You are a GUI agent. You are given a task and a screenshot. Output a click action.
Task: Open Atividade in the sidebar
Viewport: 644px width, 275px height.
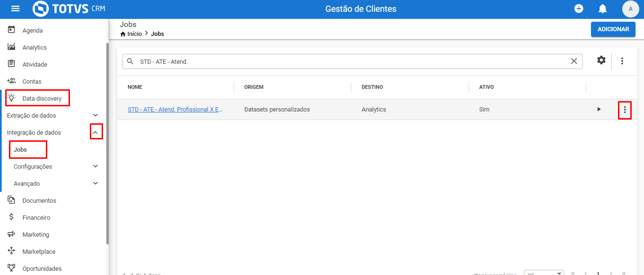(x=35, y=64)
